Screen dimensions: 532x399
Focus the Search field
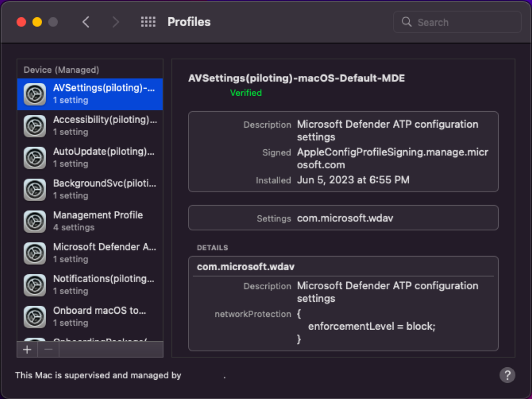pyautogui.click(x=457, y=22)
